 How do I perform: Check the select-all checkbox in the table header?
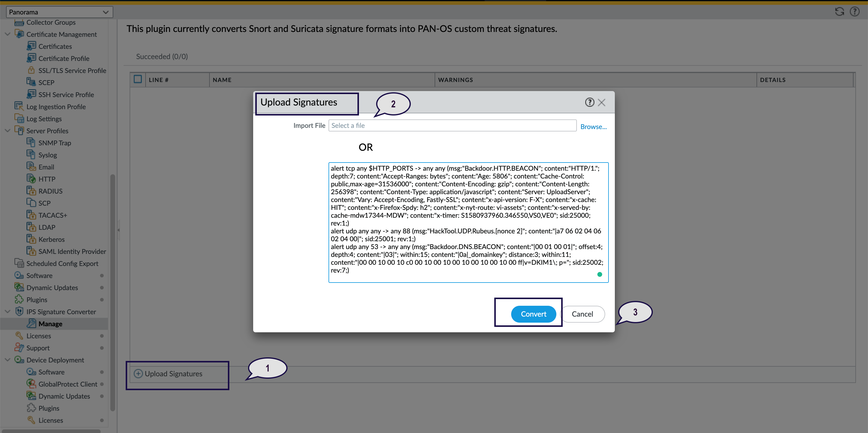[138, 79]
